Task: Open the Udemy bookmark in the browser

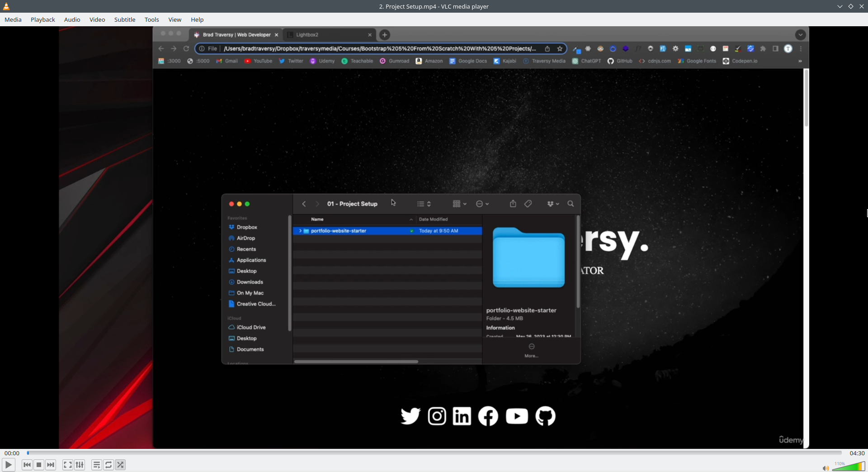Action: point(322,61)
